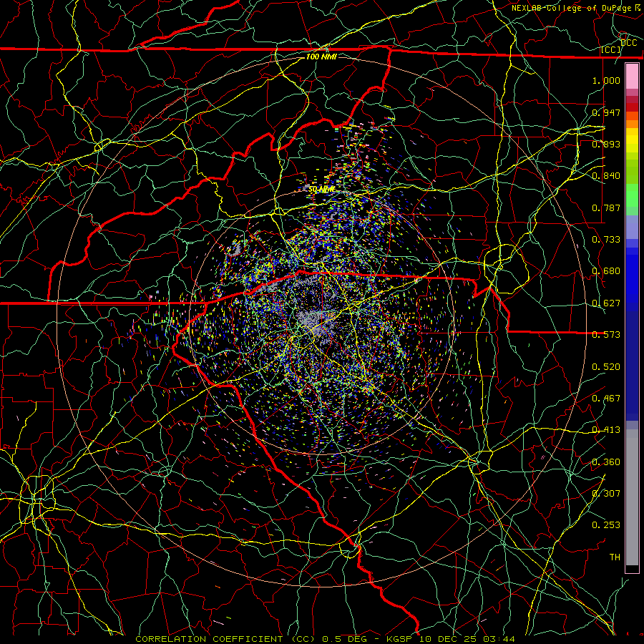Click the DCC label above the color scale
The height and width of the screenshot is (644, 644).
628,43
